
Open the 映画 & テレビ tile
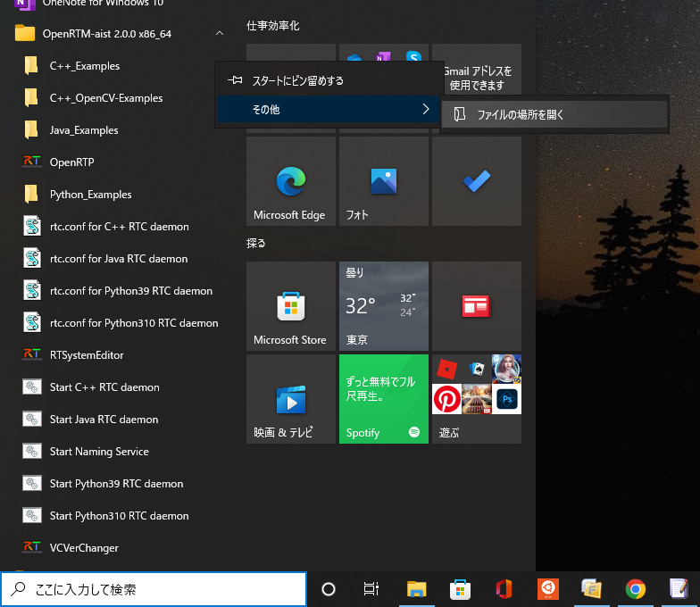(x=291, y=399)
